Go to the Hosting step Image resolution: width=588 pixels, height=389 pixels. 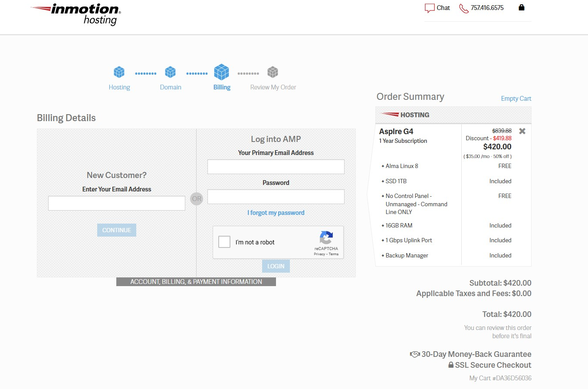119,87
